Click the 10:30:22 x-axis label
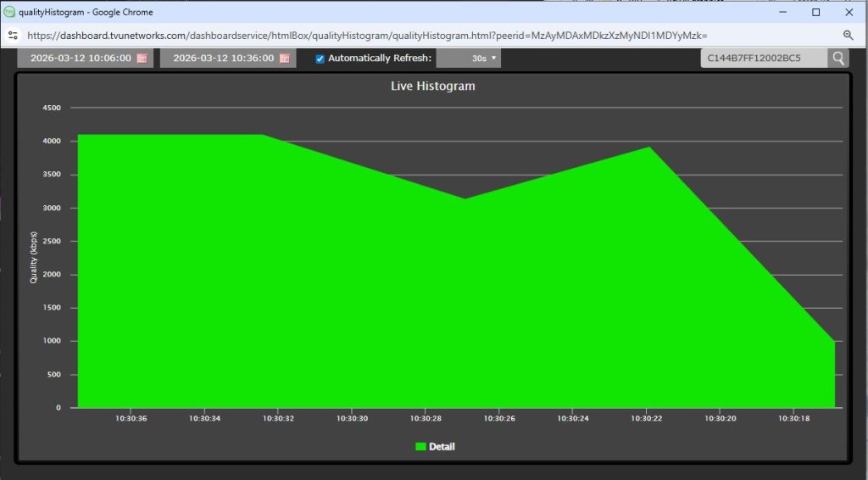Image resolution: width=868 pixels, height=480 pixels. [x=647, y=419]
